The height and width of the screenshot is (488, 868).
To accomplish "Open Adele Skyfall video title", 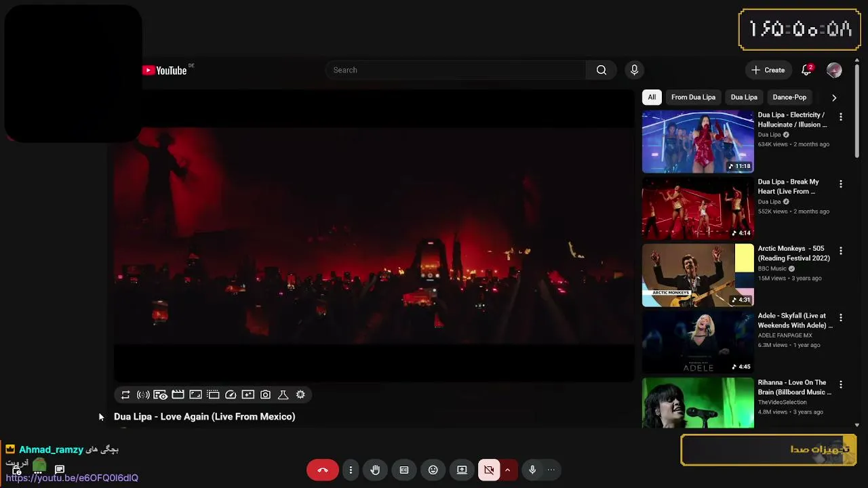I will click(x=795, y=321).
